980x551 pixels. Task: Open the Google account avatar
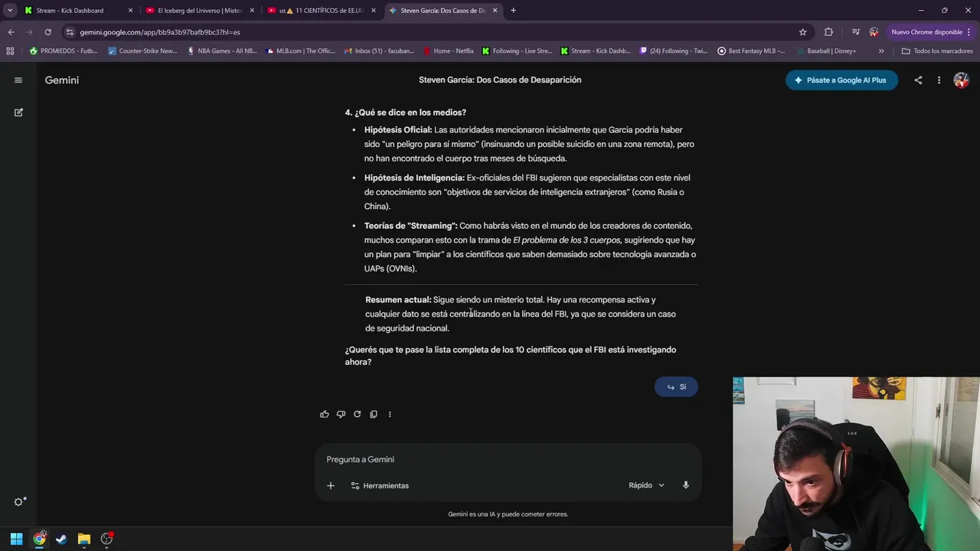coord(961,80)
